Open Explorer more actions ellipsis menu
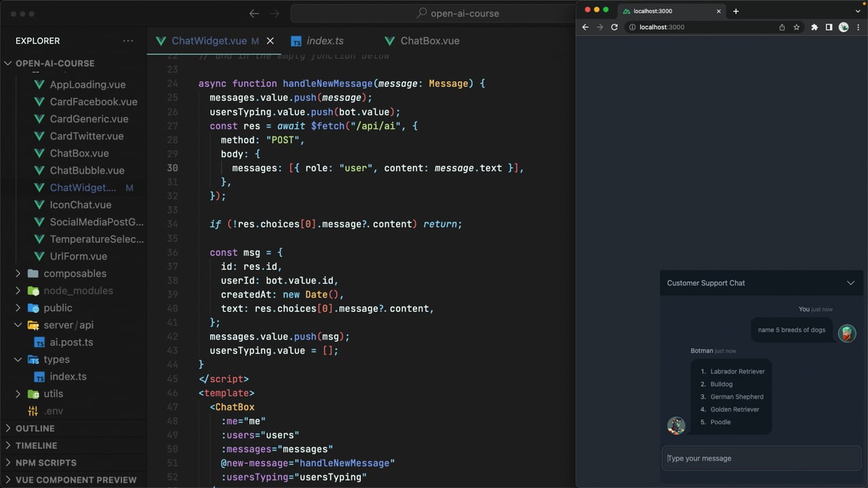The height and width of the screenshot is (488, 868). [x=128, y=41]
